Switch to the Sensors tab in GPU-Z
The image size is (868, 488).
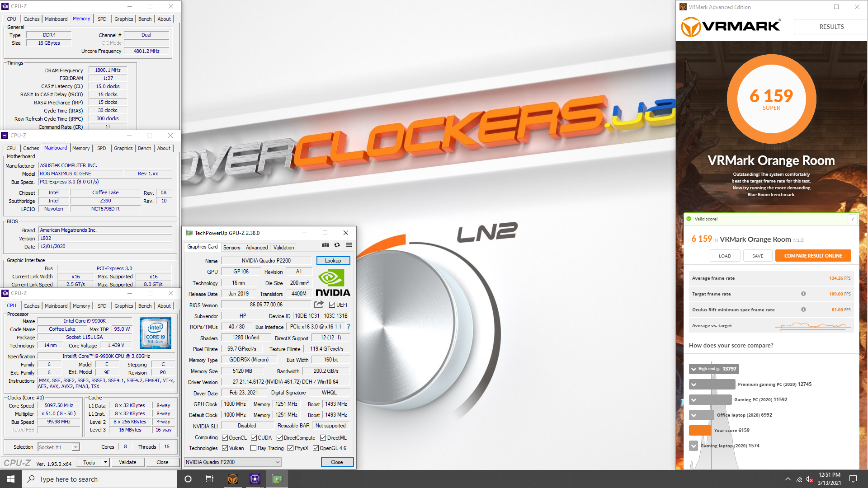(231, 247)
